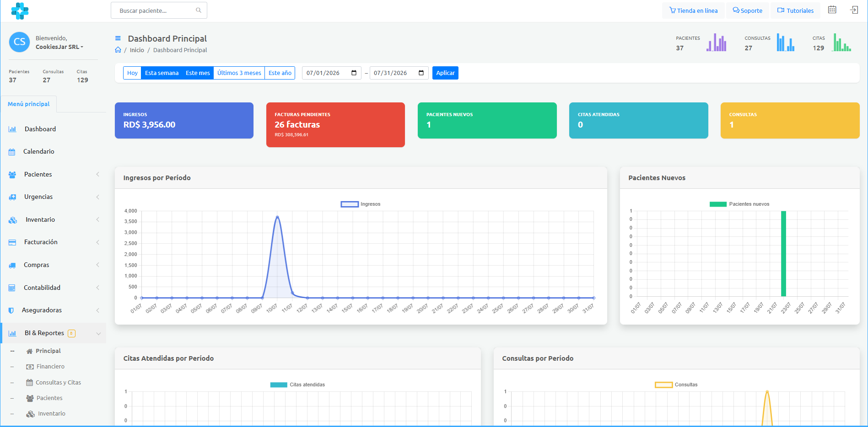
Task: Click the search magnifier icon
Action: (x=199, y=10)
